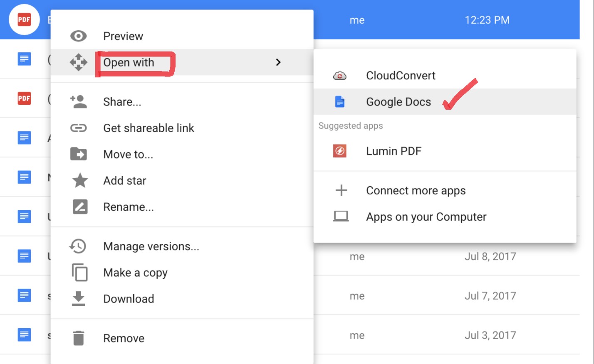The height and width of the screenshot is (364, 594).
Task: Click the Download arrow icon
Action: pyautogui.click(x=79, y=298)
